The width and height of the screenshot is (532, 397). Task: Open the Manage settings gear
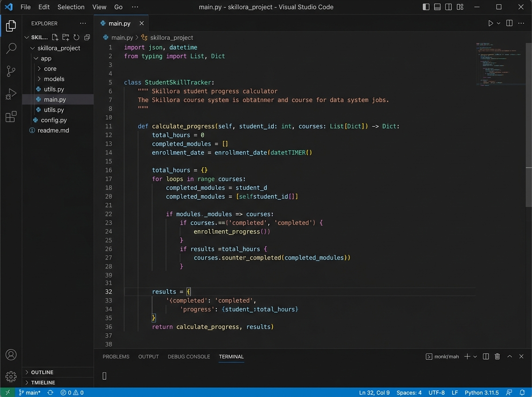11,377
